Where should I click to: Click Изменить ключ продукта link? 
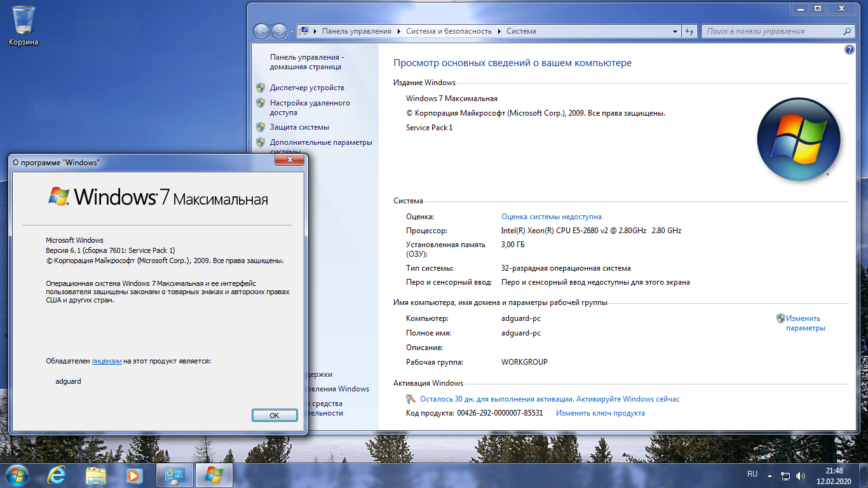600,413
